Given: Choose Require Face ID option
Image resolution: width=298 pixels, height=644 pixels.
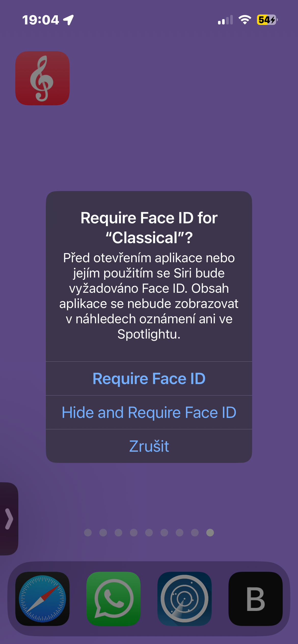Looking at the screenshot, I should (x=149, y=378).
